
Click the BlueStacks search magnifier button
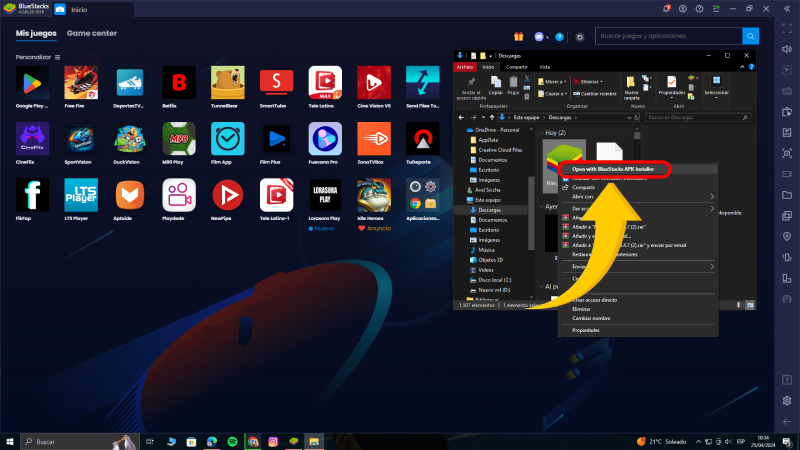tap(750, 36)
